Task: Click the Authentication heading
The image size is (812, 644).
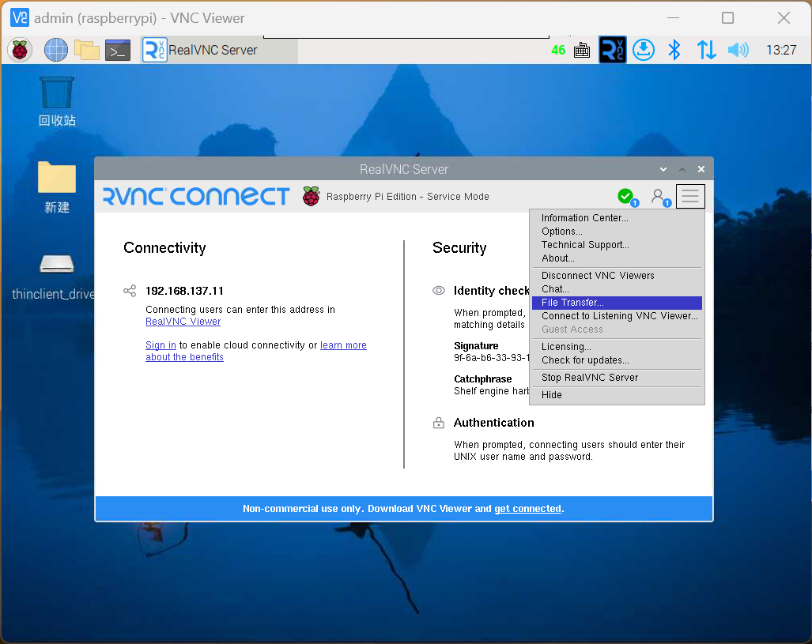Action: point(493,423)
